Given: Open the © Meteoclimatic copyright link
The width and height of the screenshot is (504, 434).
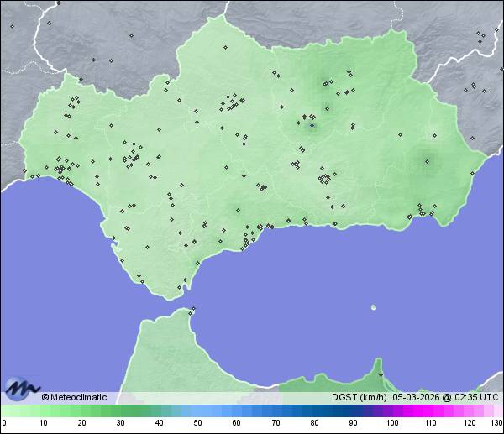Looking at the screenshot, I should coord(74,397).
